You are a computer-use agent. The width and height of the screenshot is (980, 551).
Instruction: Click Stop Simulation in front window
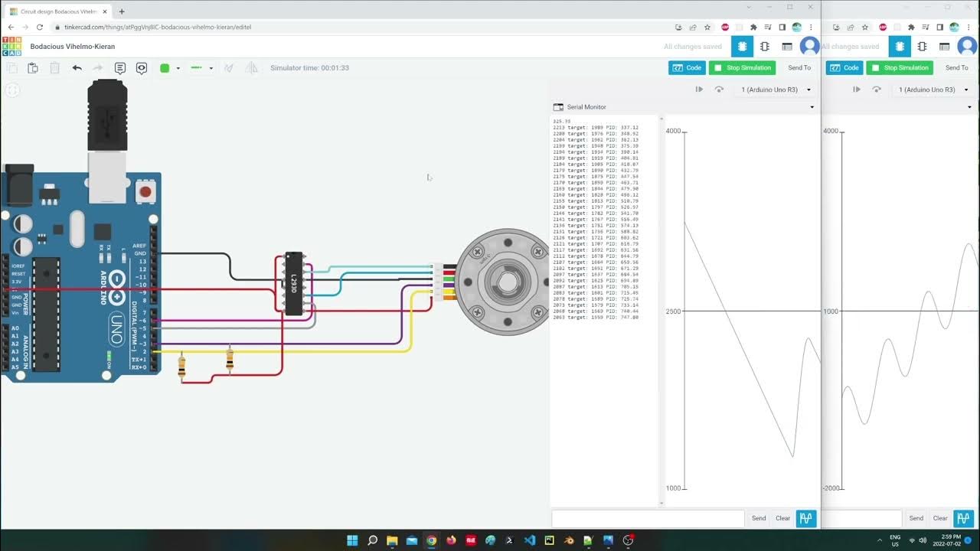click(x=742, y=68)
